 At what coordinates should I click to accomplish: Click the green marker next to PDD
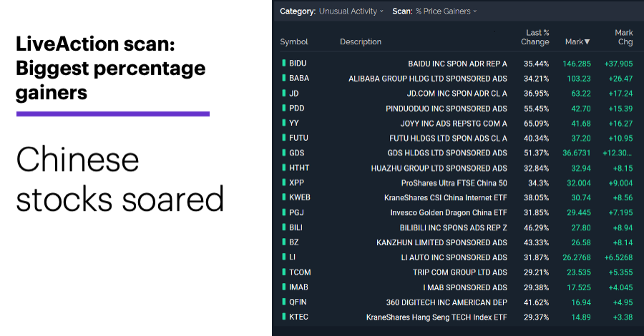(x=283, y=108)
